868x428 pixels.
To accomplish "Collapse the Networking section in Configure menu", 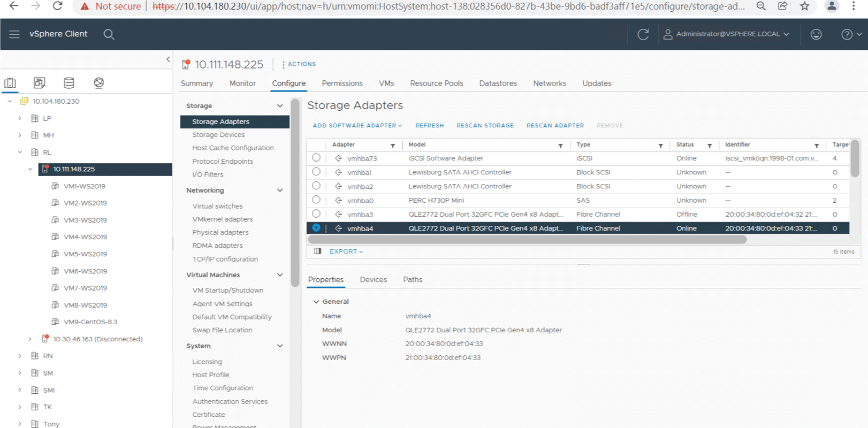I will tap(280, 190).
